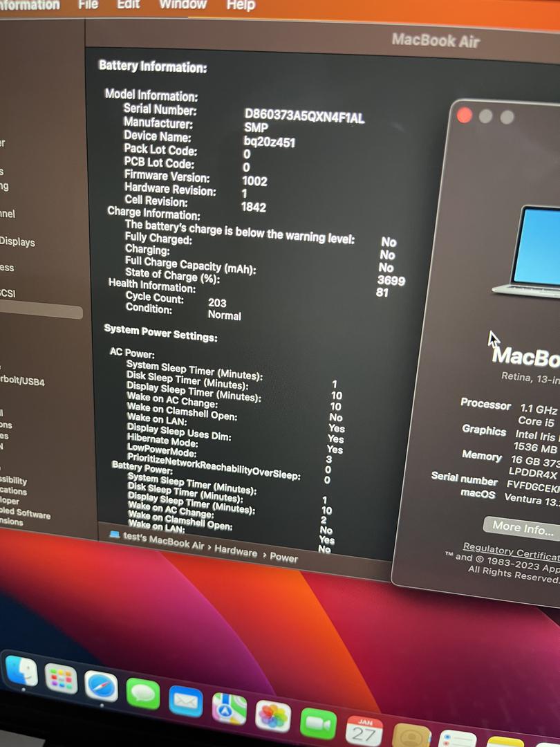Start FaceTime from the Dock
The width and height of the screenshot is (560, 747).
318,725
